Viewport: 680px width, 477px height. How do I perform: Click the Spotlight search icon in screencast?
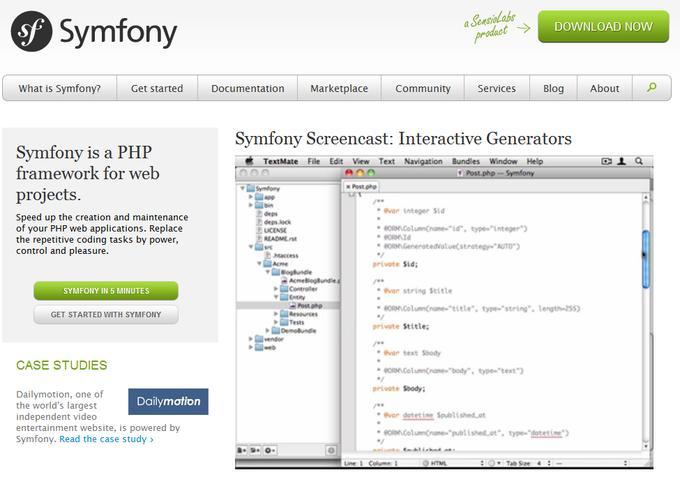coord(639,161)
